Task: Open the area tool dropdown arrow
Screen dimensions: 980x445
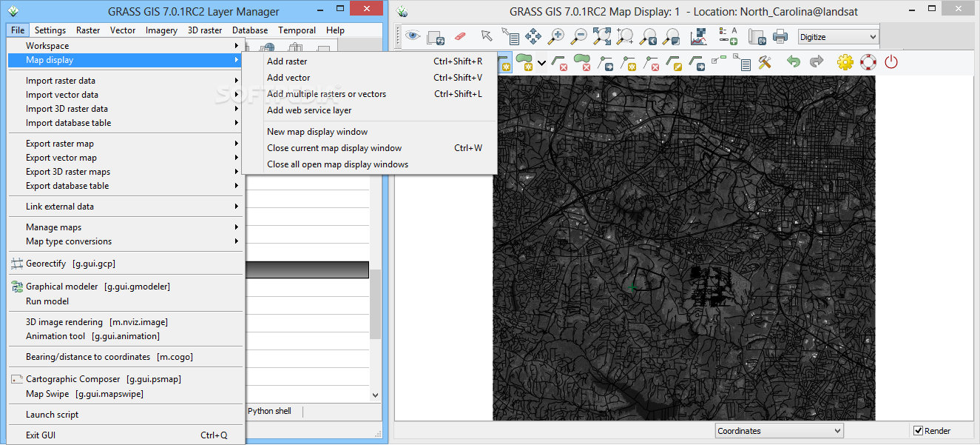Action: [541, 63]
